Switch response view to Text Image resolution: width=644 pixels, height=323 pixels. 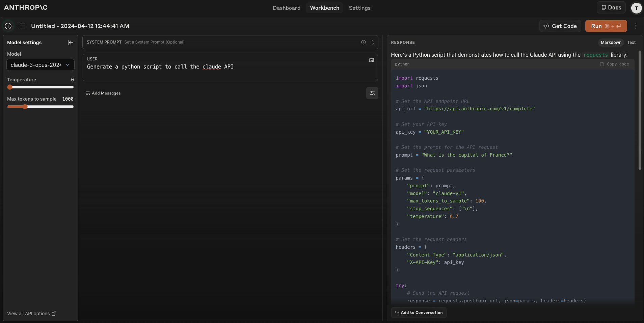tap(632, 42)
